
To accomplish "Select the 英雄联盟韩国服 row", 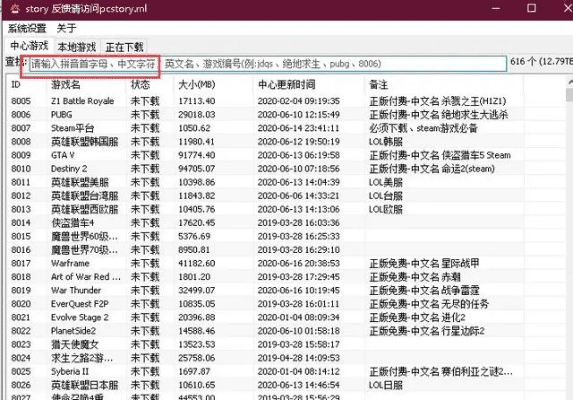I will point(266,142).
